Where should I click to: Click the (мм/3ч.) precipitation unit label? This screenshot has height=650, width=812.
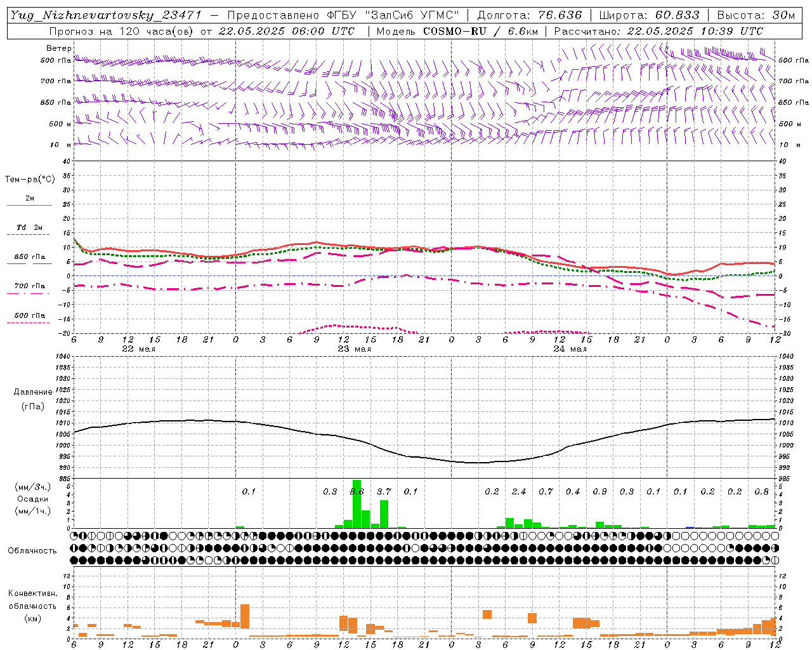click(33, 487)
